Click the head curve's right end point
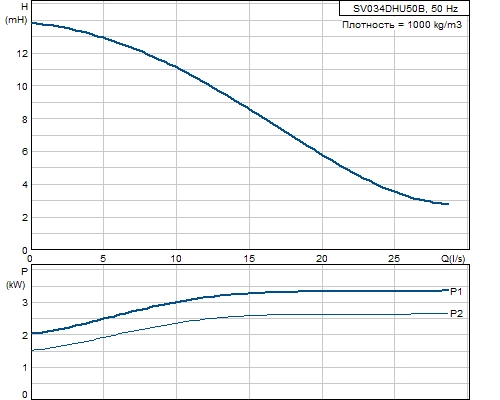The width and height of the screenshot is (500, 400). click(448, 204)
